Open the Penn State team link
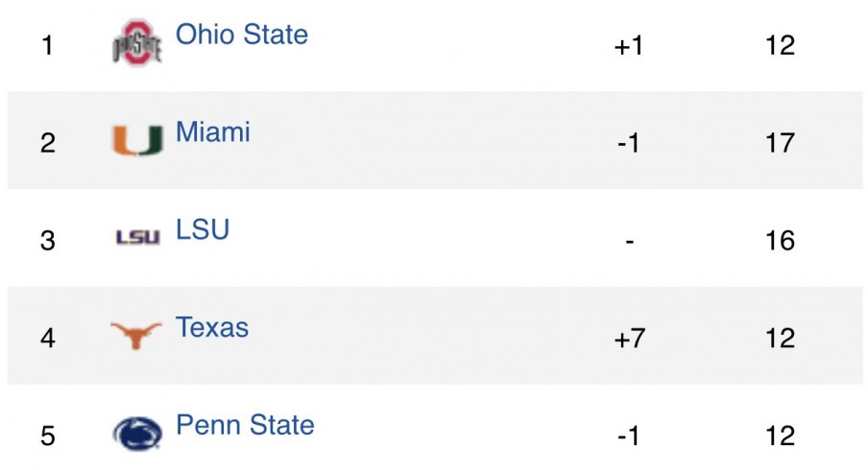 tap(245, 425)
